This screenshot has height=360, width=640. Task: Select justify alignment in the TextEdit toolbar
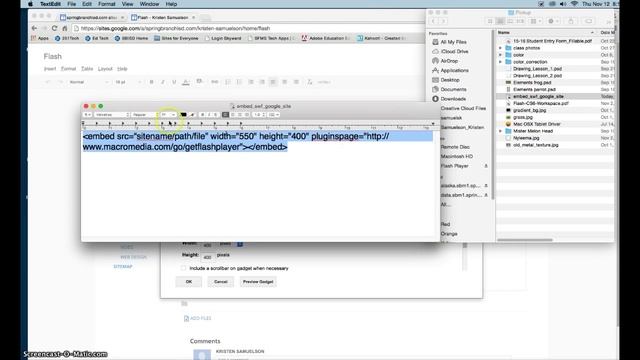pos(247,115)
